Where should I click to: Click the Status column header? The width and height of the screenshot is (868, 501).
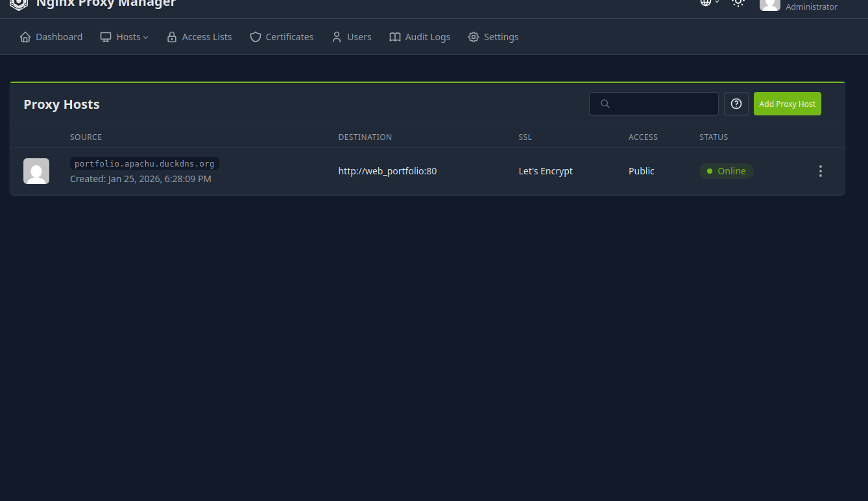(714, 137)
